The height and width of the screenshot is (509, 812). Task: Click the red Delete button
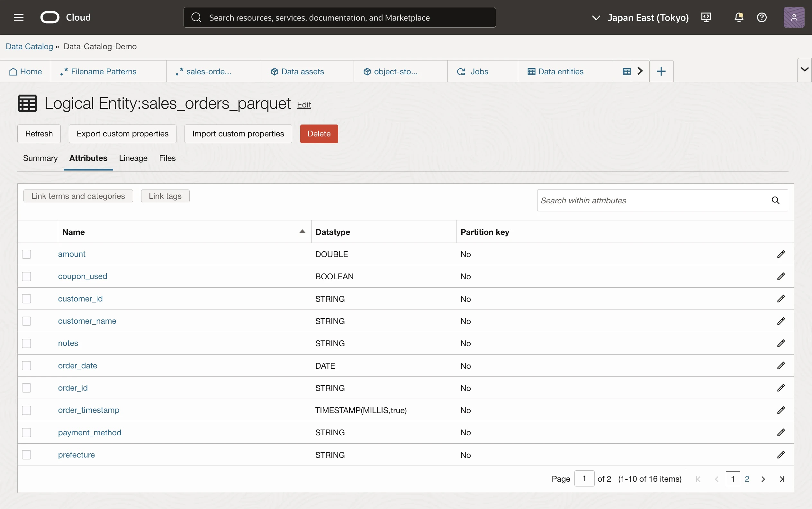tap(319, 134)
